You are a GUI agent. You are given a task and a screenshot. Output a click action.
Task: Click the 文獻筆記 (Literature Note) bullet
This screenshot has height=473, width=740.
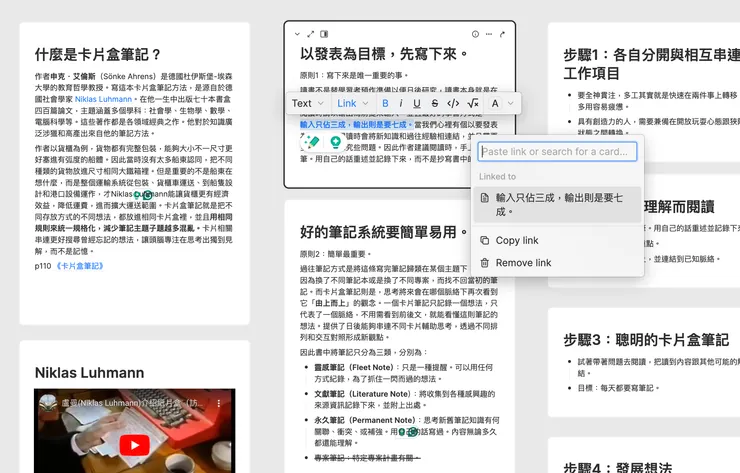tap(404, 399)
